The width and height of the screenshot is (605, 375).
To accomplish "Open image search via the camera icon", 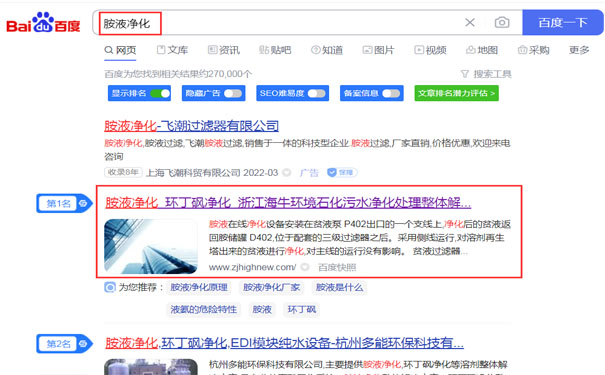I will [x=502, y=22].
